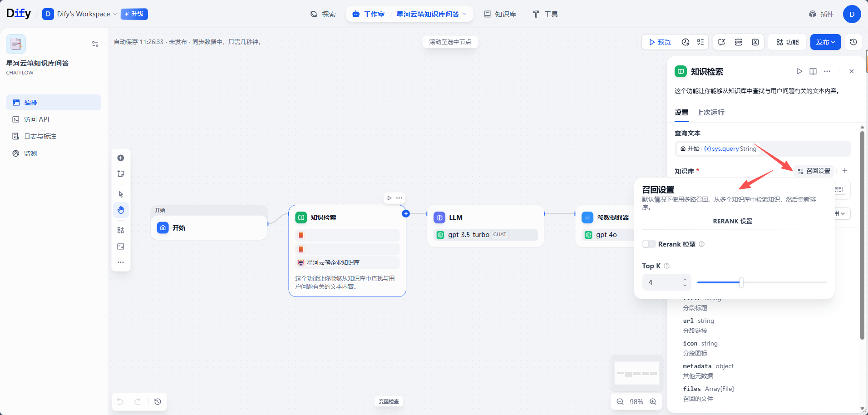Click the 查询文本 sys.query field

[x=763, y=148]
